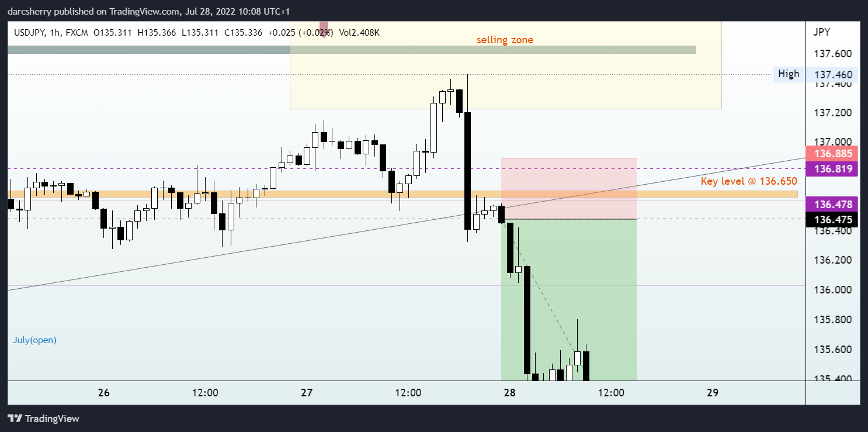Viewport: 868px width, 432px height.
Task: Click the 136.819 purple price tag
Action: (832, 170)
